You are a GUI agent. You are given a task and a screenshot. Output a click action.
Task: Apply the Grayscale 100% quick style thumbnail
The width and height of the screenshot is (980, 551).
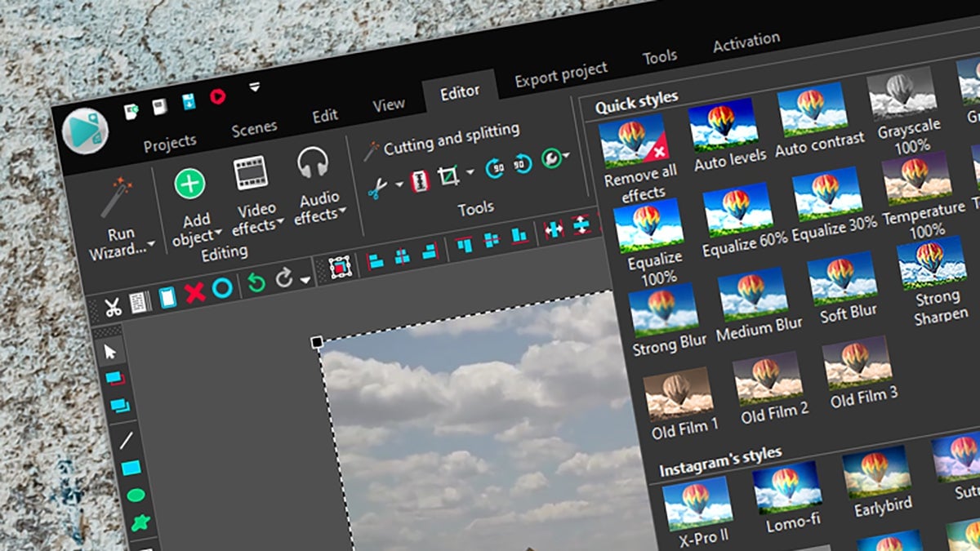899,95
